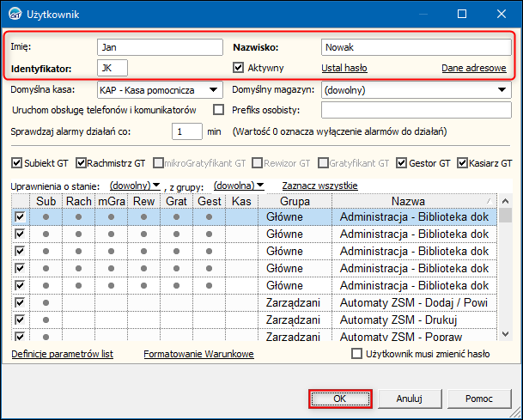Open the Uprawnienia o stanie dropdown

coord(136,186)
